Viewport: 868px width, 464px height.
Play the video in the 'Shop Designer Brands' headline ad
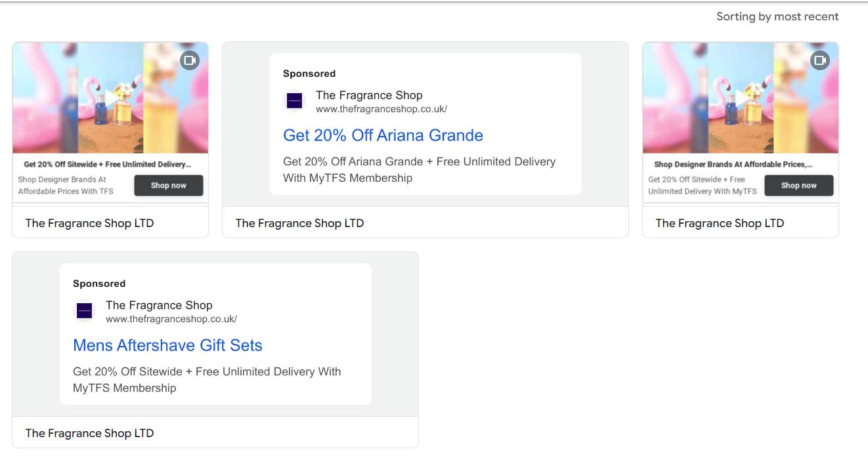pyautogui.click(x=741, y=97)
